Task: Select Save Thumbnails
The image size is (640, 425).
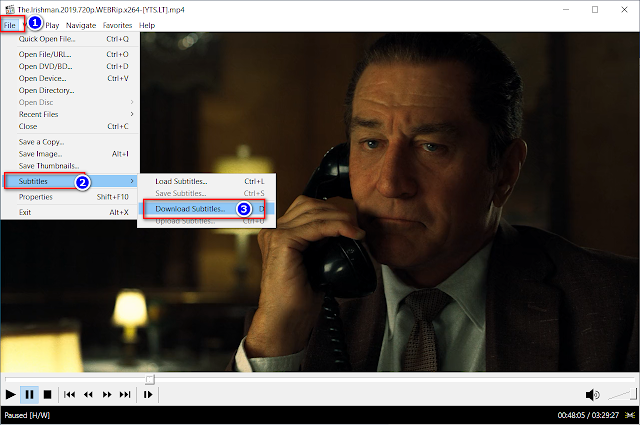Action: [x=71, y=166]
